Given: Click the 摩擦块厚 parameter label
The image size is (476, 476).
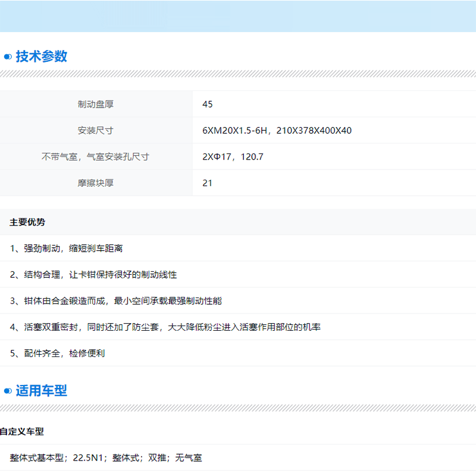Looking at the screenshot, I should tap(96, 183).
